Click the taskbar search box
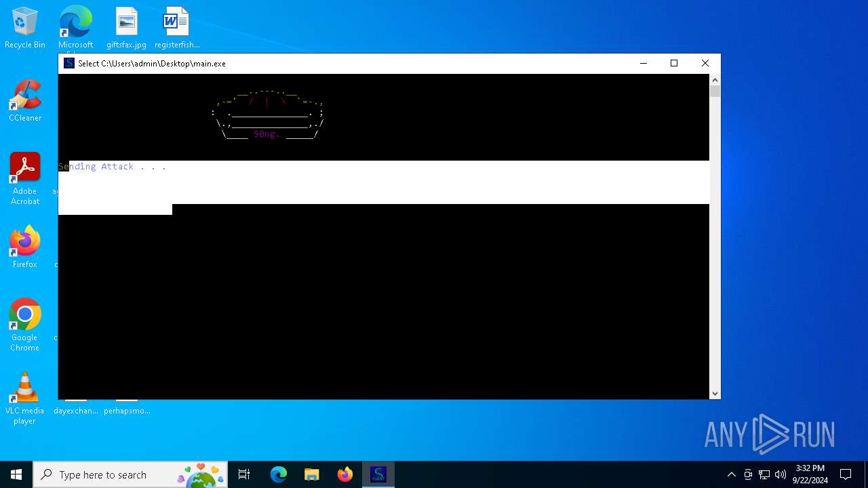 click(x=130, y=474)
